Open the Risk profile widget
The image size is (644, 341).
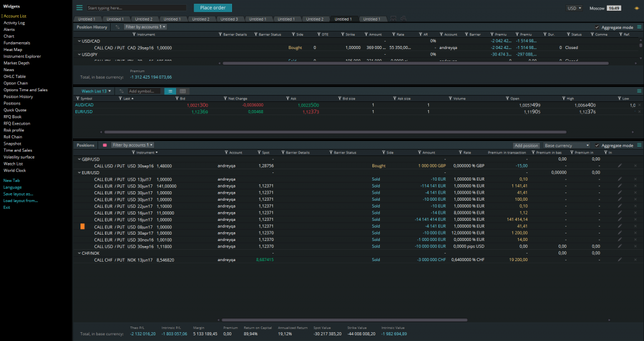click(14, 130)
